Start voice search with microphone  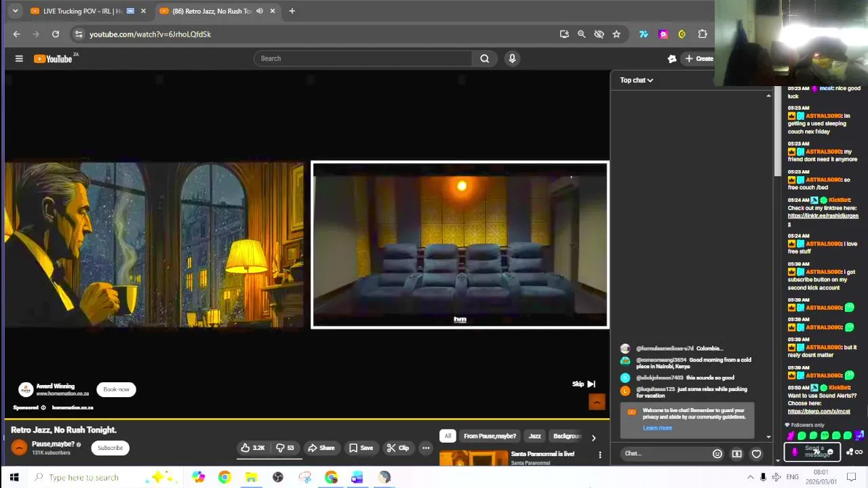coord(512,58)
